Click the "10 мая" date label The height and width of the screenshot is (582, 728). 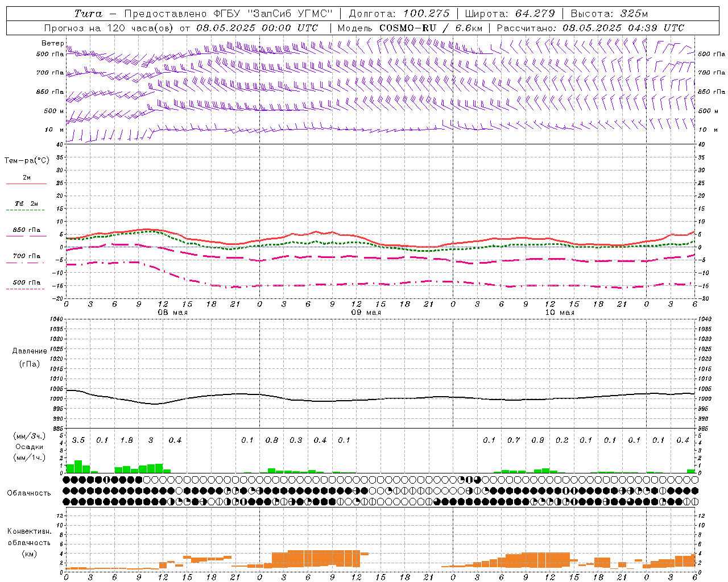point(560,313)
